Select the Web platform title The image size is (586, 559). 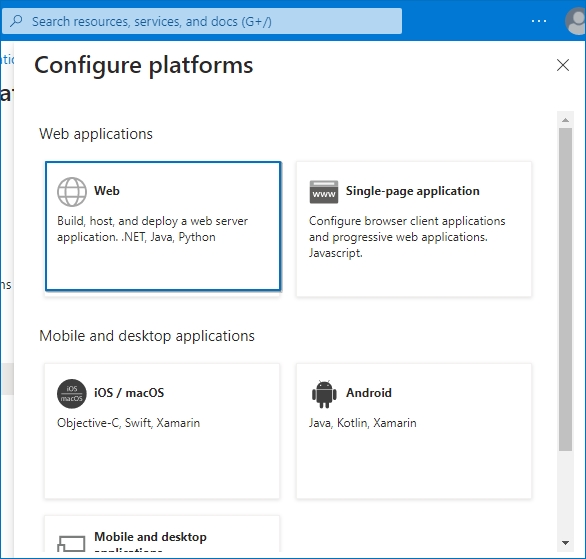tap(107, 191)
